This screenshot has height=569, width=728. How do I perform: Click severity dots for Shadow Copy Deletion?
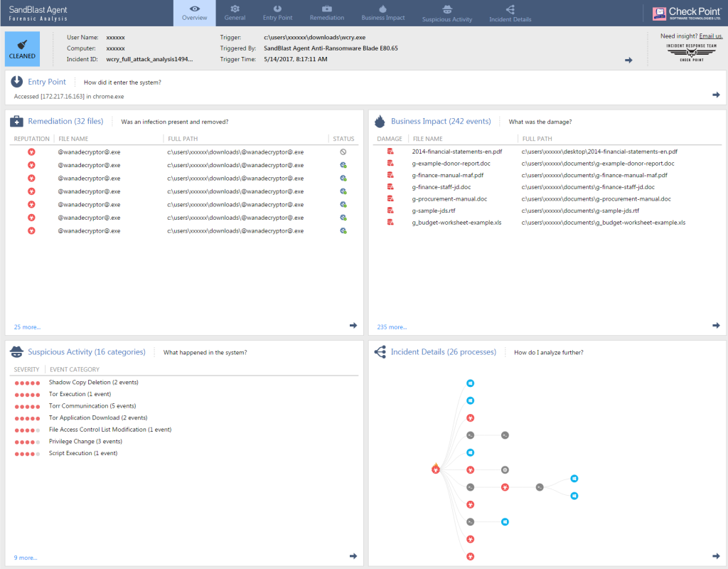pos(27,383)
